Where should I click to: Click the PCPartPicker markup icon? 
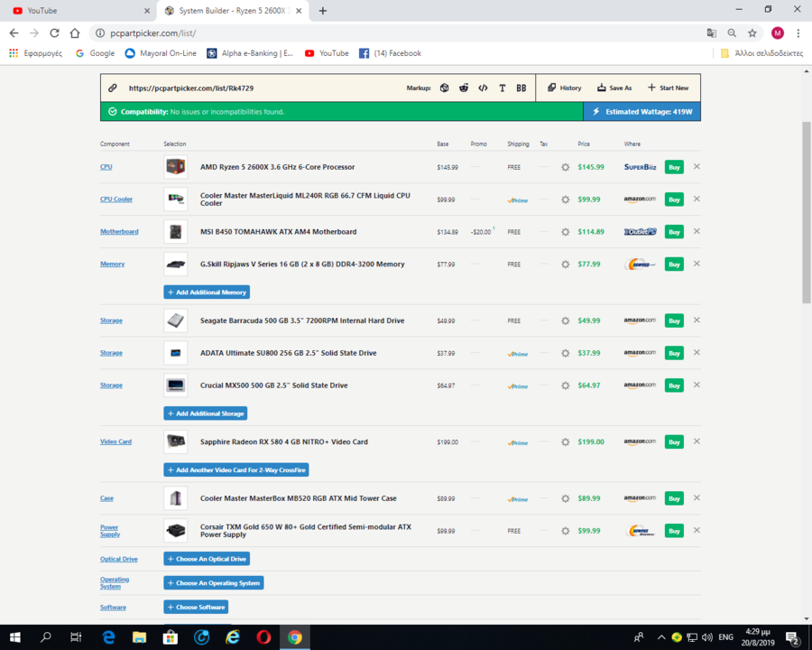pyautogui.click(x=444, y=88)
